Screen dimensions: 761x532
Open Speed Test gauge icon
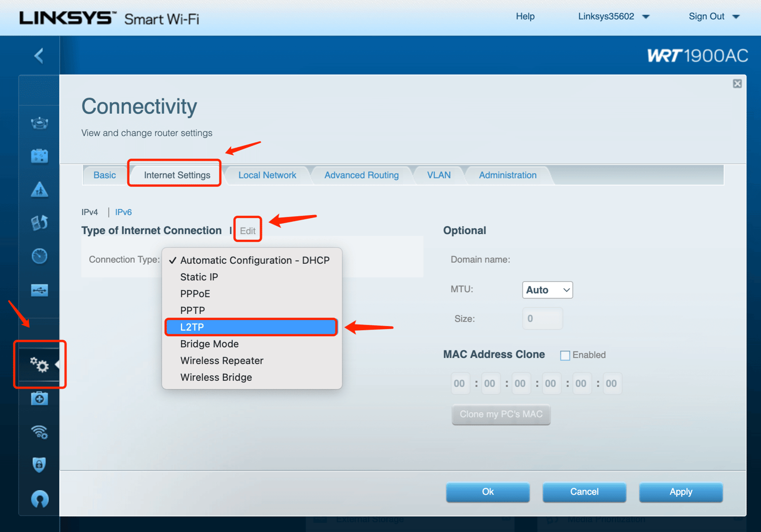39,256
